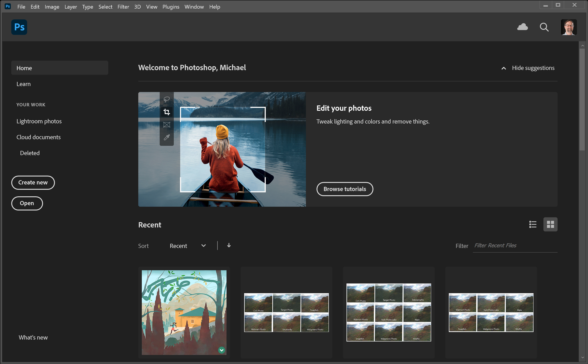Open the Window menu
Screen dimensions: 588x364
click(194, 6)
